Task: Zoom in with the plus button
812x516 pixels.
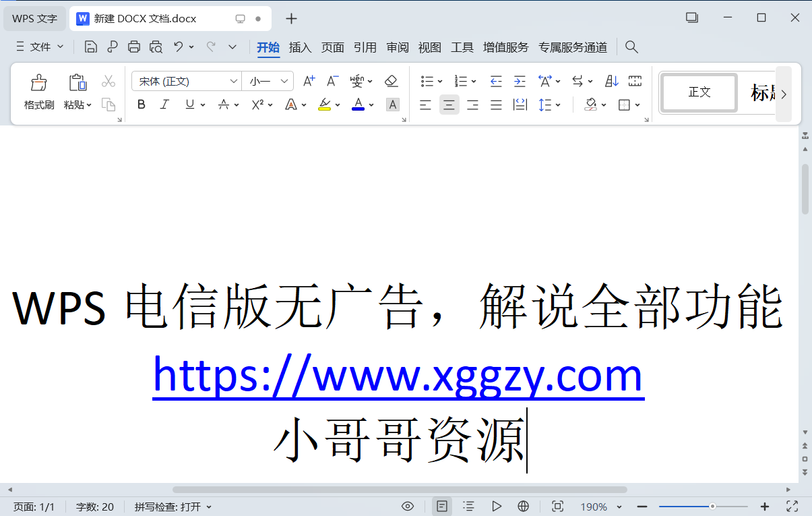Action: (x=764, y=507)
